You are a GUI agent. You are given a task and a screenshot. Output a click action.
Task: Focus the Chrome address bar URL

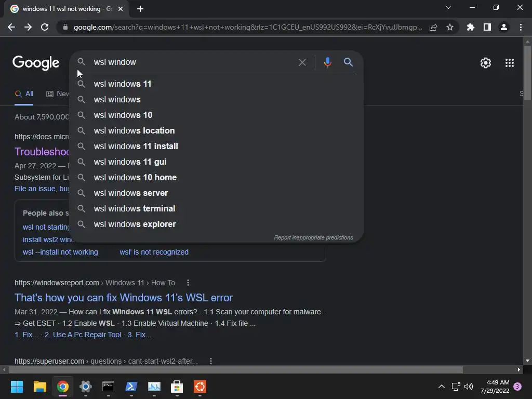tap(248, 27)
